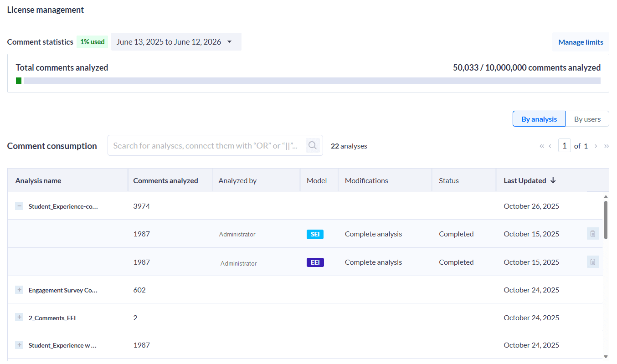This screenshot has height=364, width=617.
Task: Click the search magnifier icon
Action: 313,145
